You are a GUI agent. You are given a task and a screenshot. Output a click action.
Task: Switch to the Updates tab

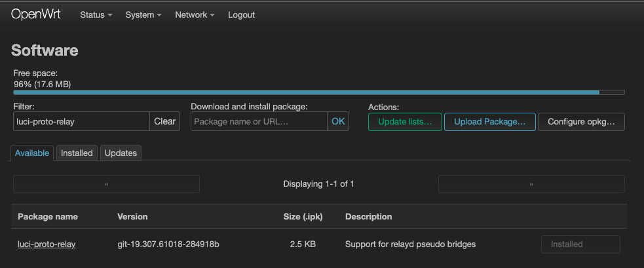pyautogui.click(x=121, y=153)
